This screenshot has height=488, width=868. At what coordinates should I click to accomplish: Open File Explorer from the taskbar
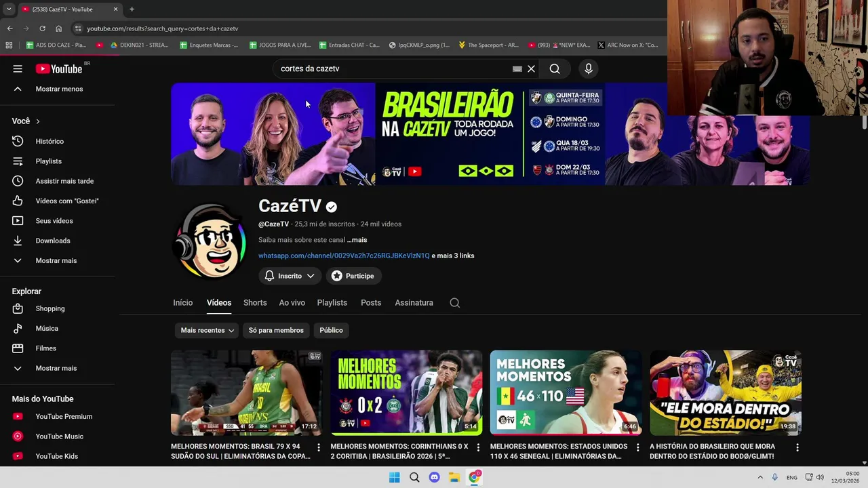pos(454,477)
